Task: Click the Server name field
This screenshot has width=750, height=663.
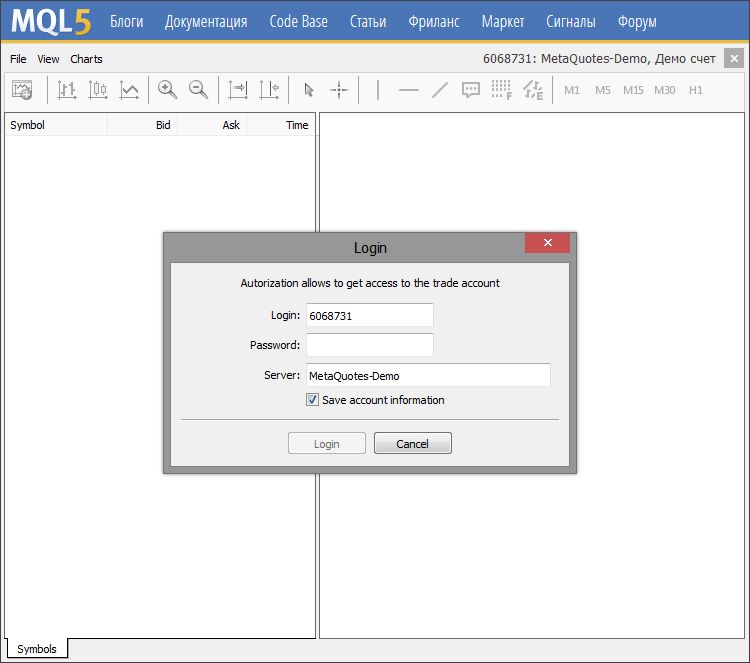Action: [x=427, y=375]
